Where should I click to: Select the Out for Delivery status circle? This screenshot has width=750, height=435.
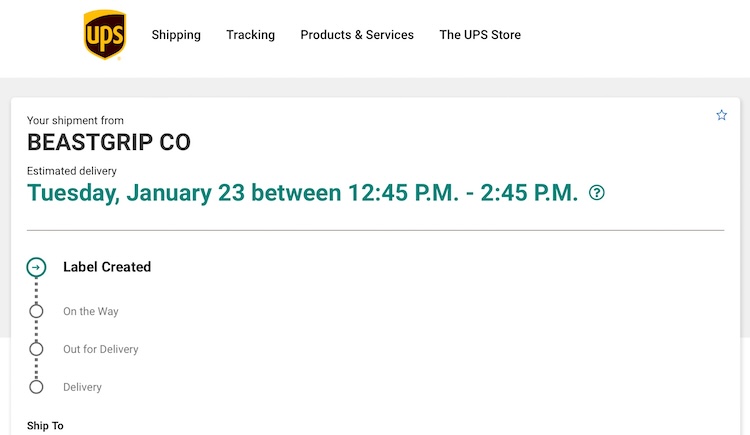coord(36,349)
